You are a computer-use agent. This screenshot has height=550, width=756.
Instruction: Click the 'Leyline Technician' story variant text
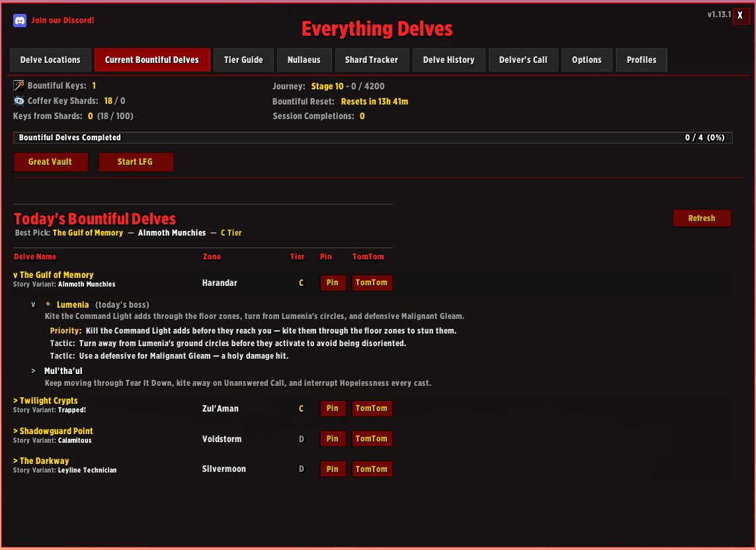[87, 471]
